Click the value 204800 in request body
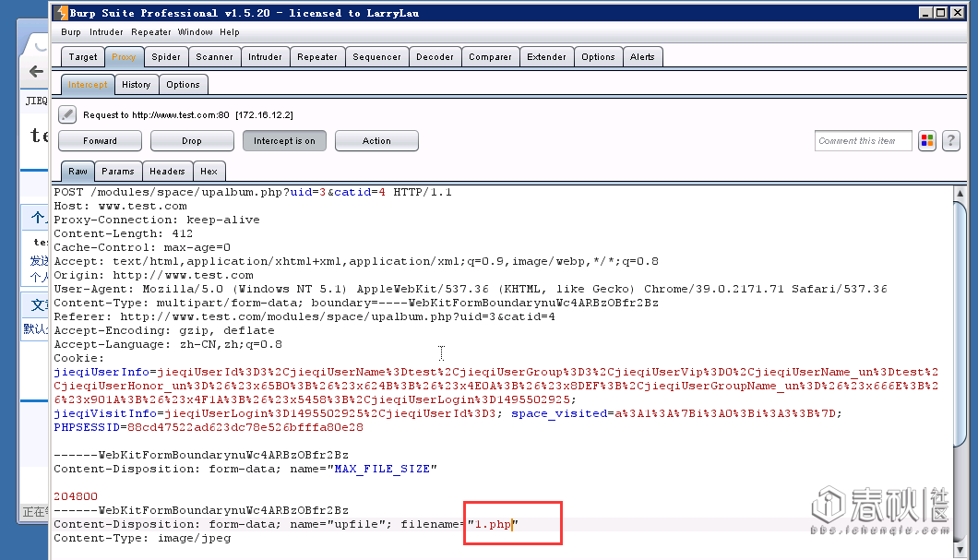Image resolution: width=978 pixels, height=560 pixels. click(76, 496)
